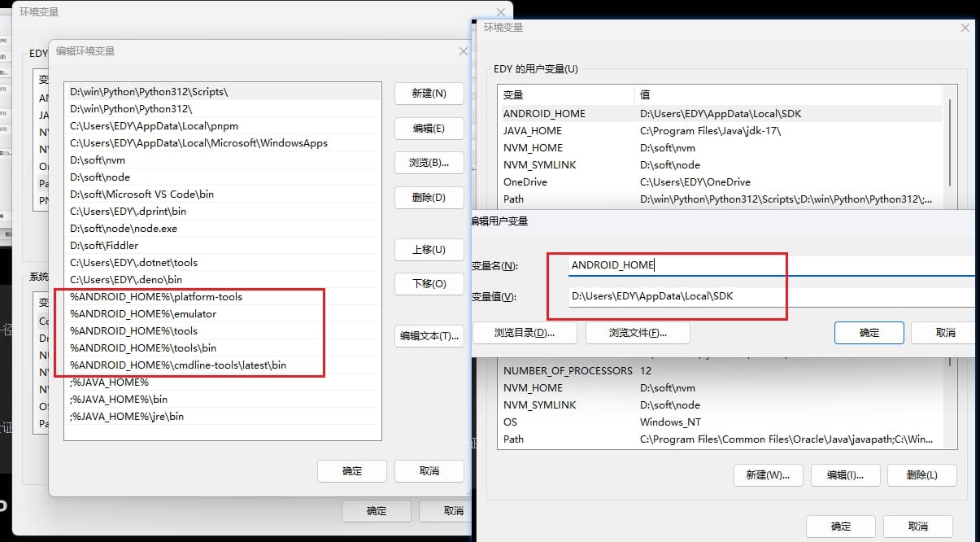
Task: Close the left background 环境变量 window
Action: [501, 12]
